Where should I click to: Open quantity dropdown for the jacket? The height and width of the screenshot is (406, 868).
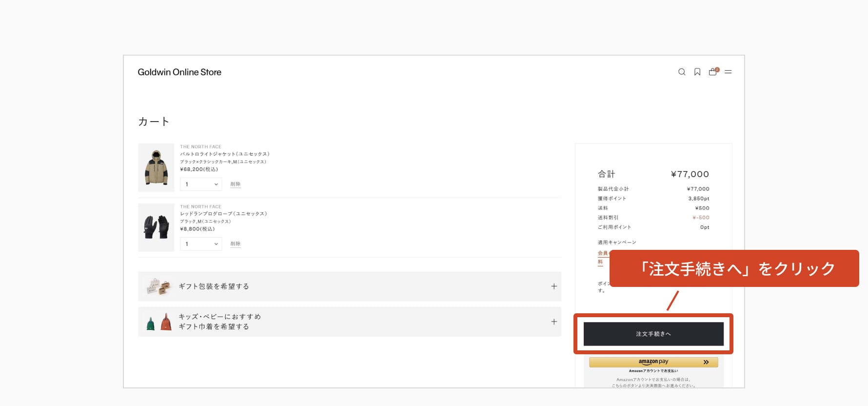tap(201, 184)
